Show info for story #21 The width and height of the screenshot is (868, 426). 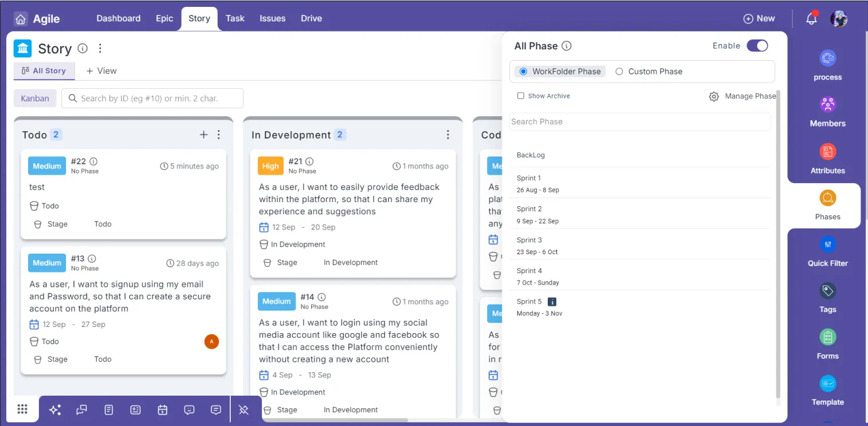309,161
